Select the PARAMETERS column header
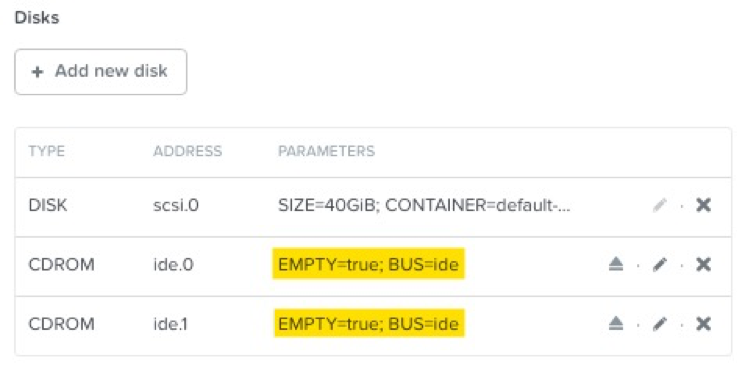This screenshot has height=369, width=745. click(326, 151)
